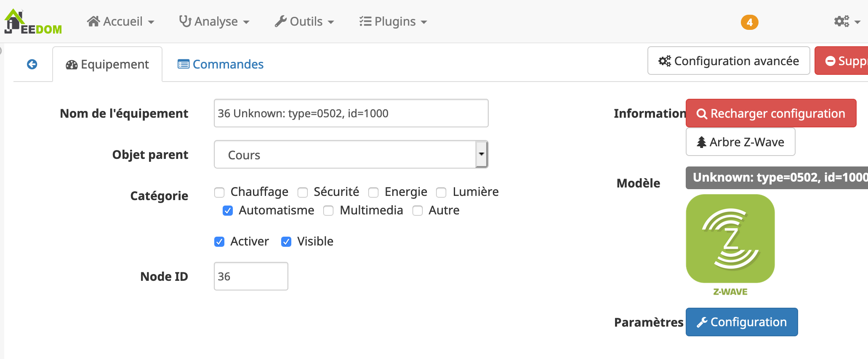
Task: Open the Accueil menu
Action: pos(121,21)
